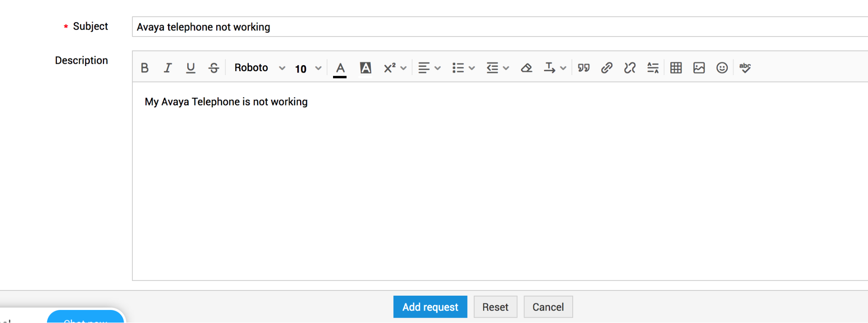The image size is (868, 323).
Task: Click the insert link icon
Action: (x=607, y=68)
